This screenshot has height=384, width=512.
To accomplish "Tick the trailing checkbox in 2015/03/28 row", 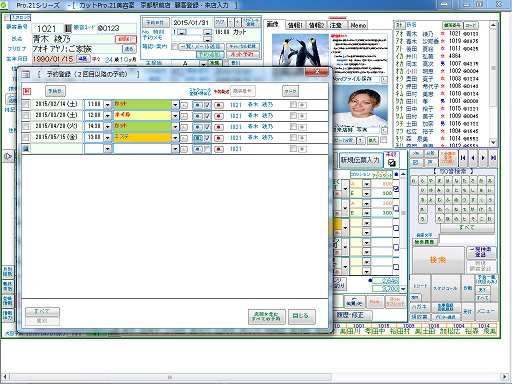I will 293,116.
